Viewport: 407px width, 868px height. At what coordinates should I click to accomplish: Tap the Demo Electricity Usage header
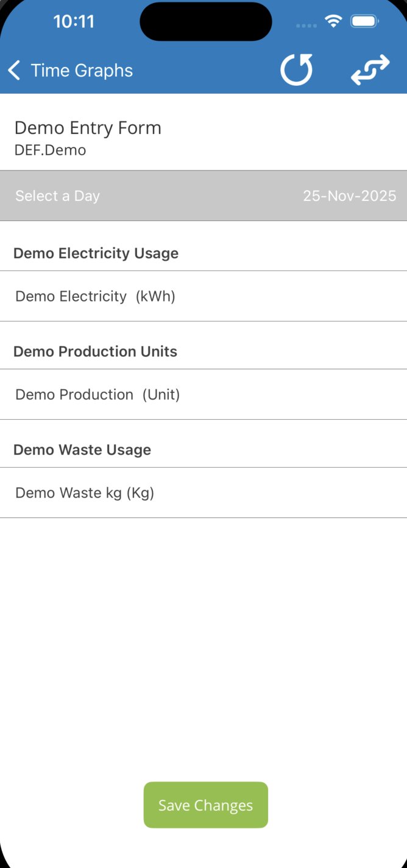point(96,253)
